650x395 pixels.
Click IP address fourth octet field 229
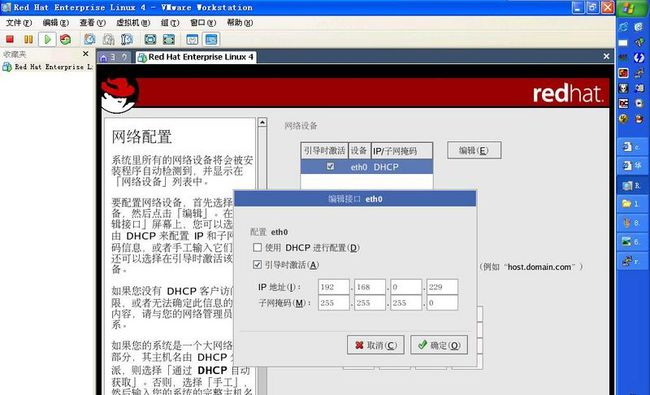[442, 287]
